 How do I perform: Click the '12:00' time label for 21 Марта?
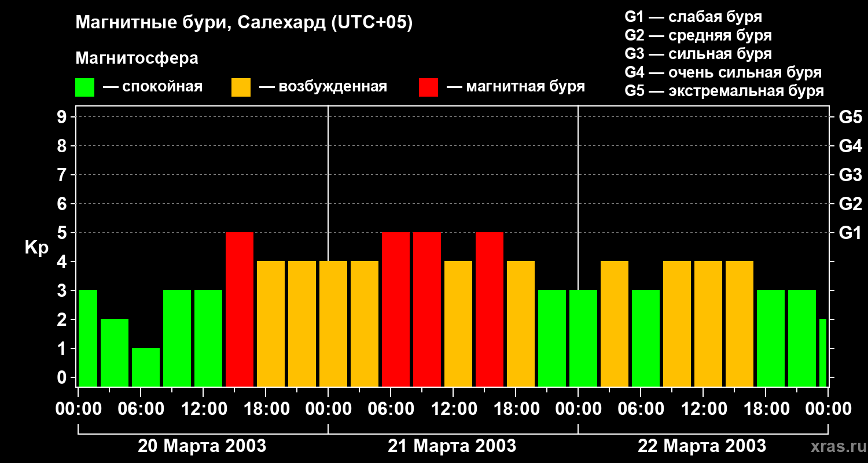[455, 409]
